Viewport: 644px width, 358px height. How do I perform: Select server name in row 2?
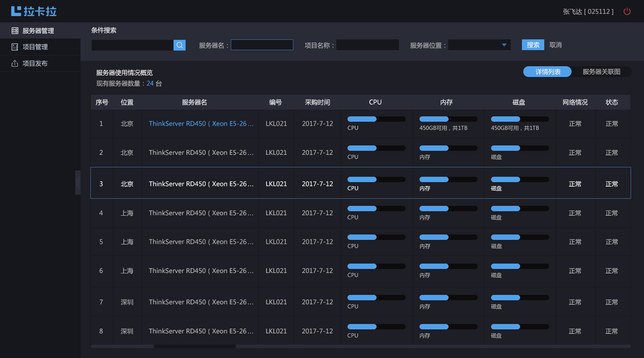(x=201, y=153)
